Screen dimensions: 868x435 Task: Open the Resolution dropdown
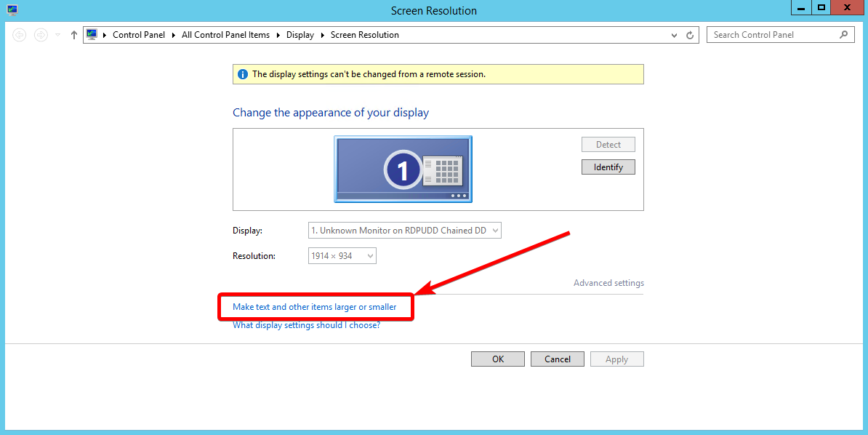(x=342, y=256)
